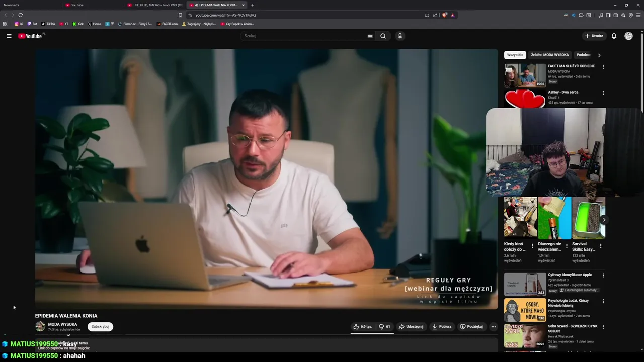Share page with address bar share icon
This screenshot has height=362, width=644.
tap(435, 15)
